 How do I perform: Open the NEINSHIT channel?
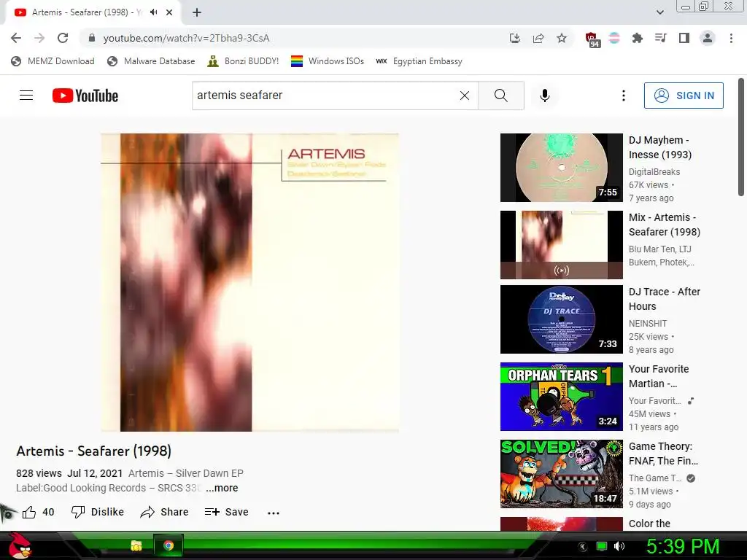point(648,323)
